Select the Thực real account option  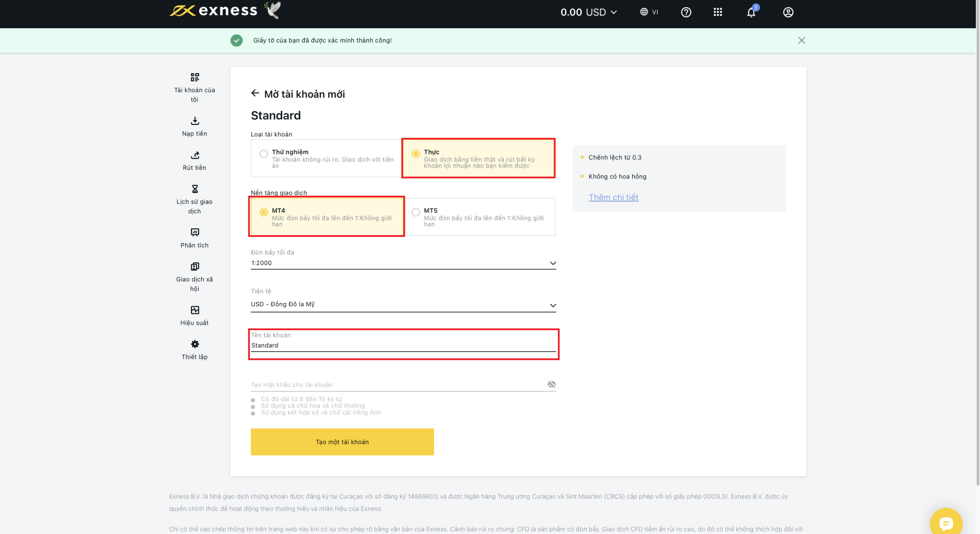point(479,158)
